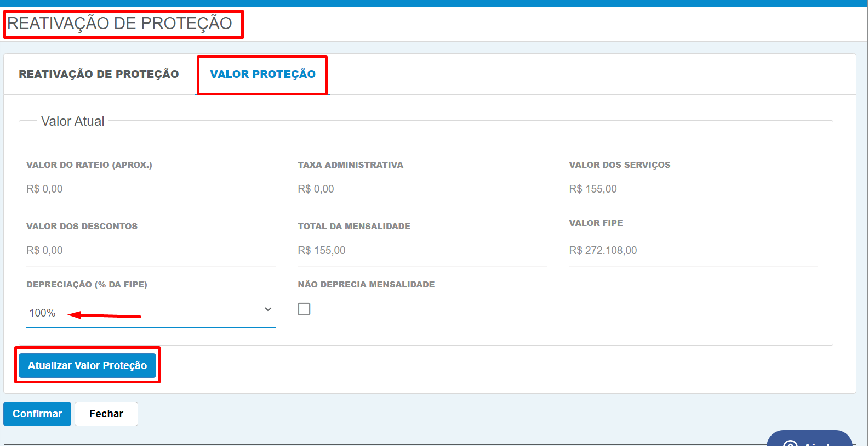Click the Confirmar button
Screen dimensions: 868x446
click(37, 414)
